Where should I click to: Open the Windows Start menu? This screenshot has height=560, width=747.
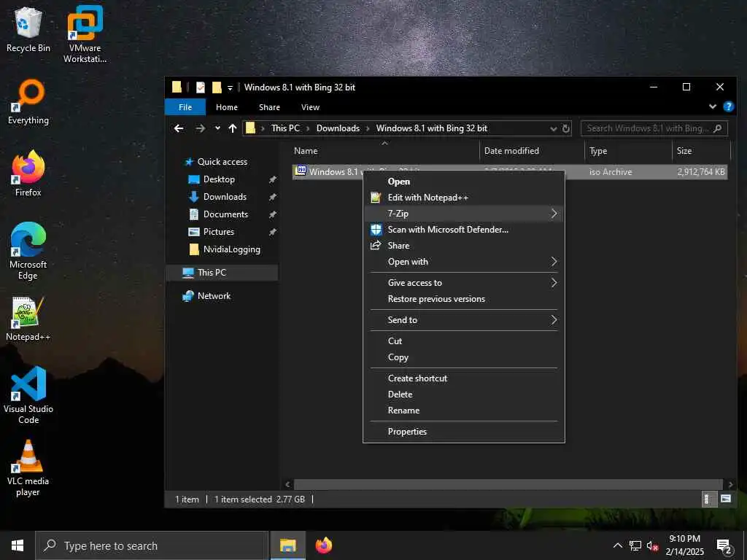coord(18,545)
